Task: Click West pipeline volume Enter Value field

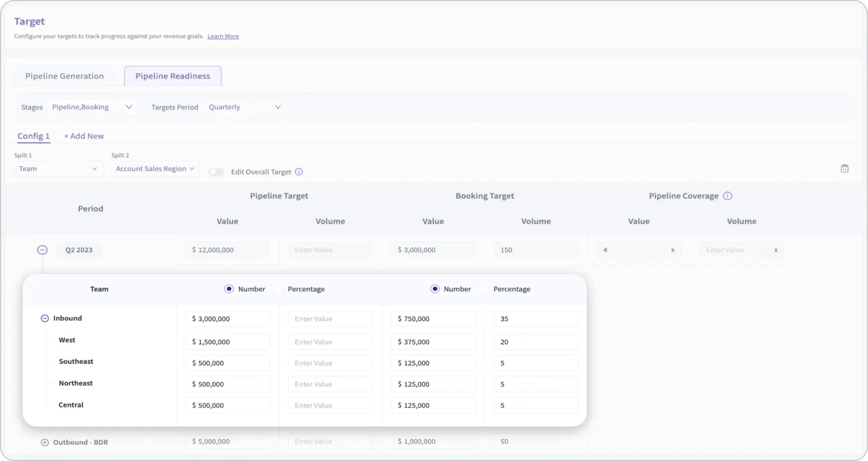Action: (x=330, y=341)
